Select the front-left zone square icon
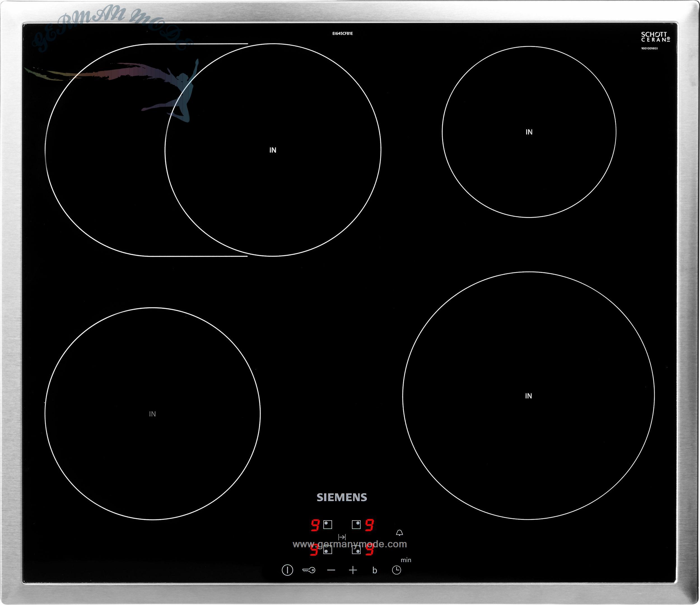Screen dimensions: 700x605 [328, 550]
